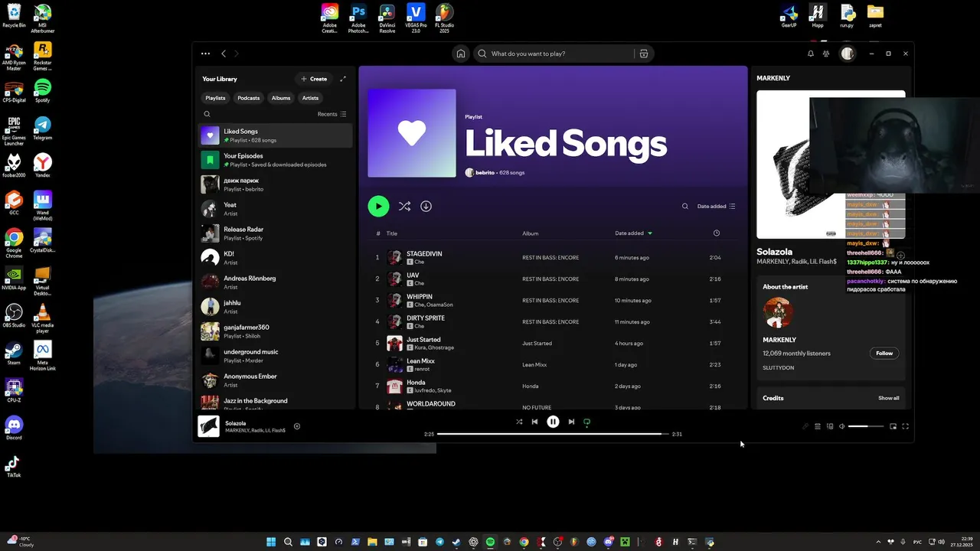Launch Telegram from the desktop
Image resolution: width=980 pixels, height=551 pixels.
(43, 128)
